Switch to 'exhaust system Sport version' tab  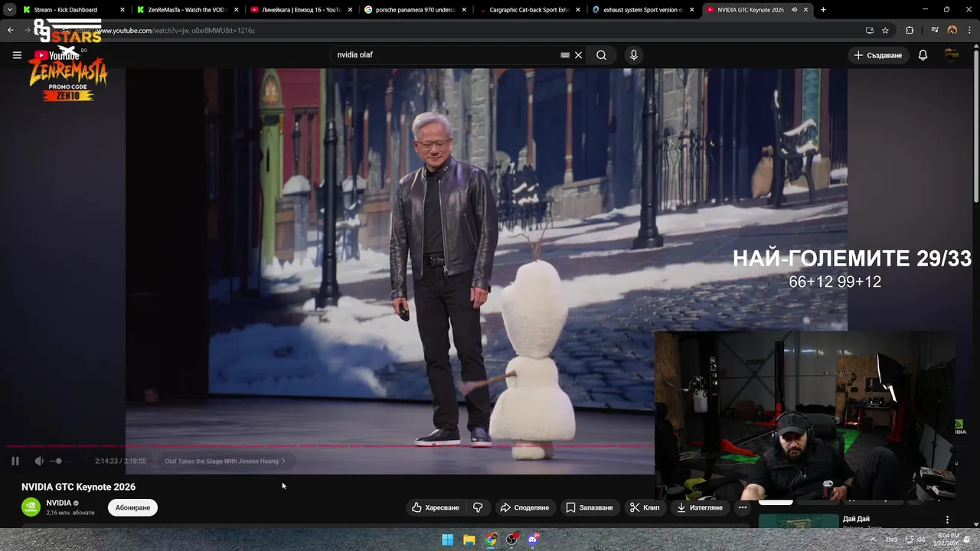tap(643, 10)
